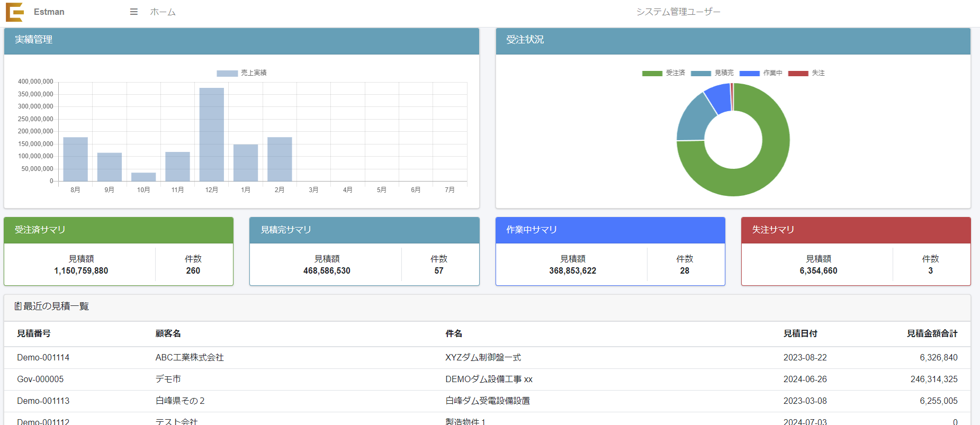Screen dimensions: 980x425
Task: Click the blue 作業中 donut segment
Action: tap(720, 98)
